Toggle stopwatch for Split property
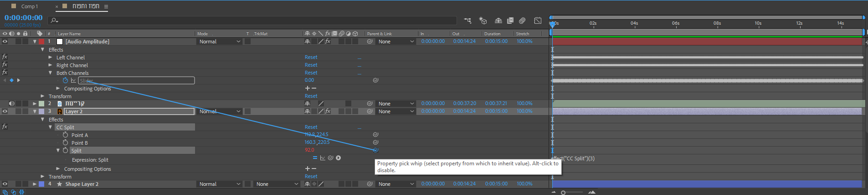This screenshot has height=195, width=868. point(65,151)
